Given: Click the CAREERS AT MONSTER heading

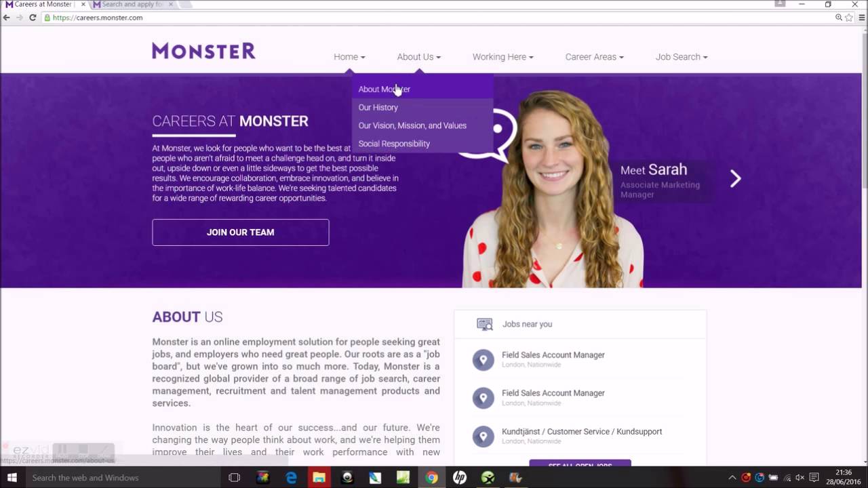Looking at the screenshot, I should click(230, 121).
